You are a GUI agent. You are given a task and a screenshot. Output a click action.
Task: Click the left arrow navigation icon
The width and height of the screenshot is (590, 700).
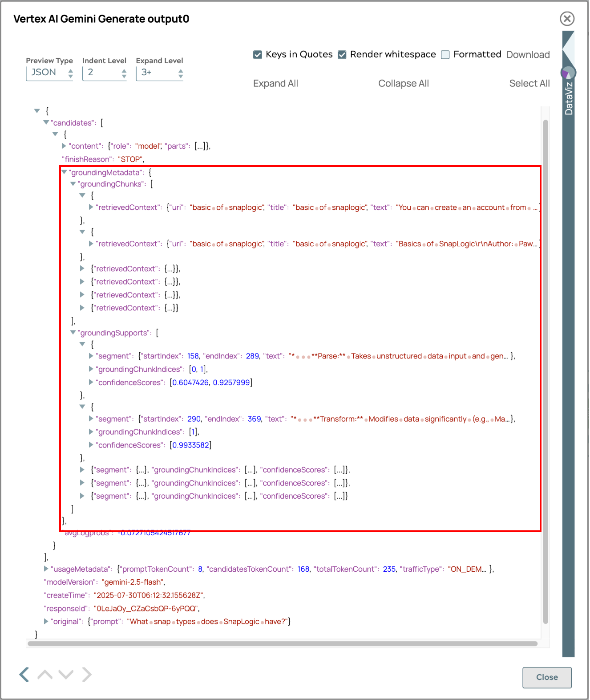(x=24, y=675)
